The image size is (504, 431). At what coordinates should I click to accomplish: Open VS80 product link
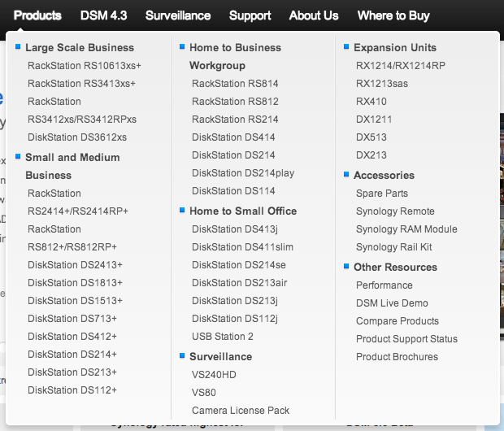pos(204,393)
